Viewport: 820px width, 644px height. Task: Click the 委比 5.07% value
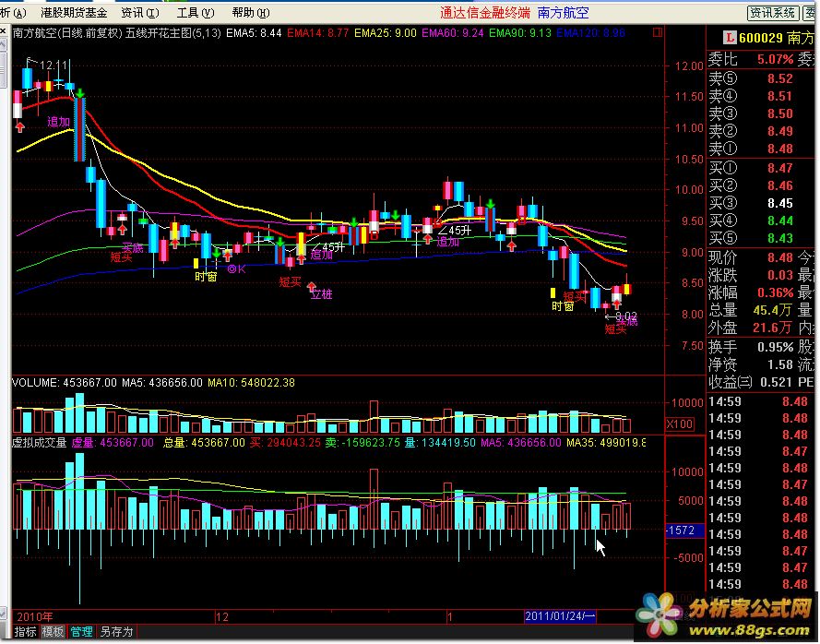(x=775, y=60)
